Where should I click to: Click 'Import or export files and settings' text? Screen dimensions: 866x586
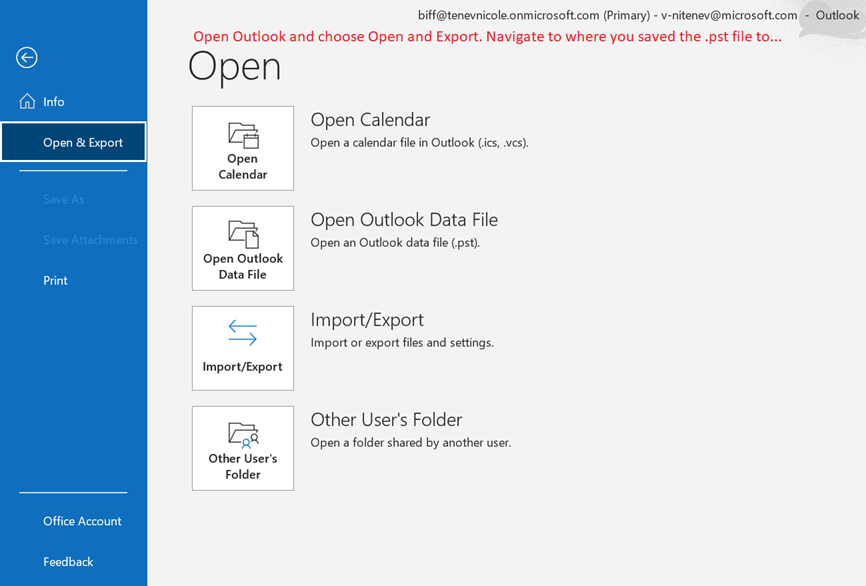[402, 342]
